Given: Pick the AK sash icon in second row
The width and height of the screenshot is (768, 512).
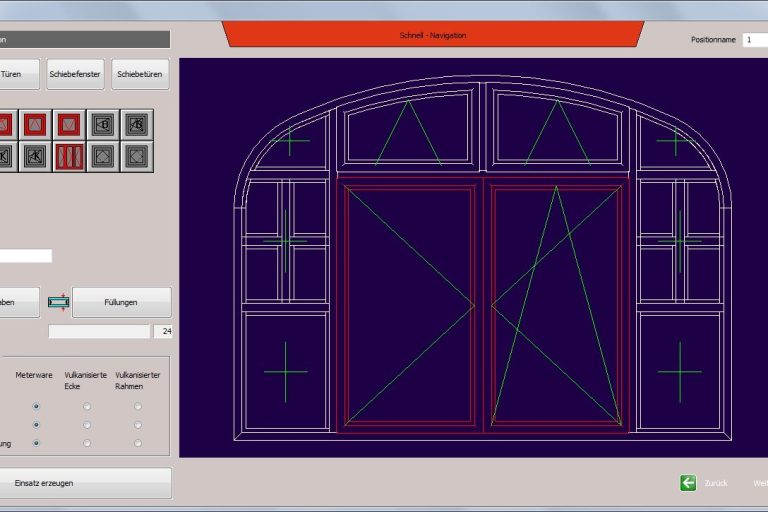Looking at the screenshot, I should [x=35, y=157].
